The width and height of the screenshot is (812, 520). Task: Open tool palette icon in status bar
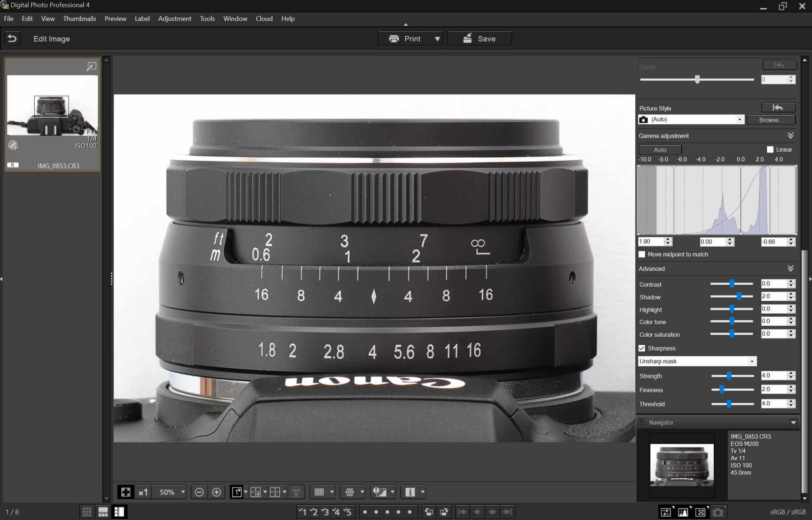pyautogui.click(x=666, y=512)
